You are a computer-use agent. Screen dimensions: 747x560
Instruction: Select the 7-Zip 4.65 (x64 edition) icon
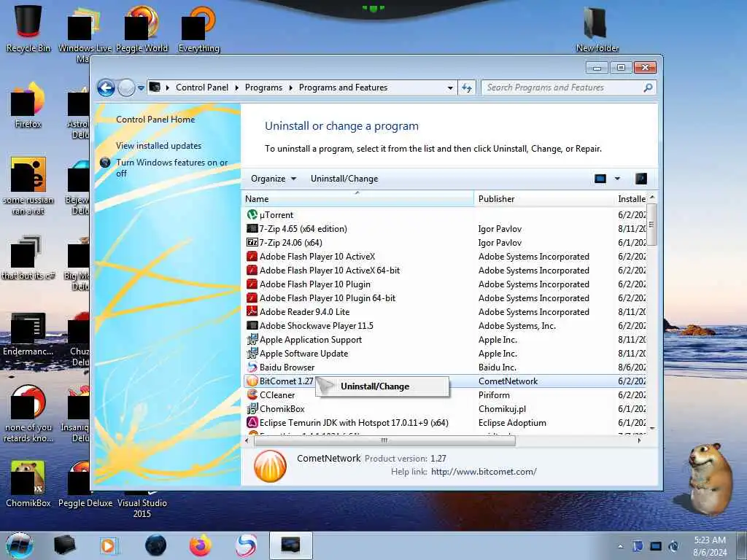(x=252, y=228)
